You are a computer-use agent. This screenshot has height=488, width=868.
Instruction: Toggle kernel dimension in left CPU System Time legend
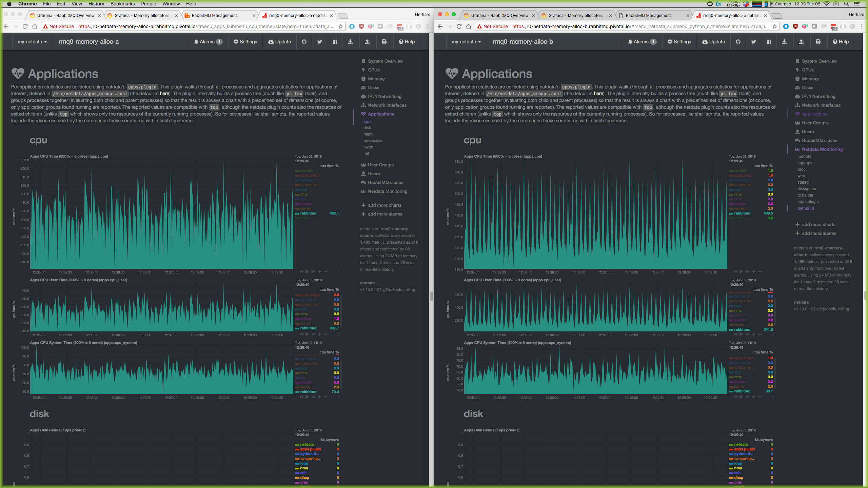pos(305,387)
